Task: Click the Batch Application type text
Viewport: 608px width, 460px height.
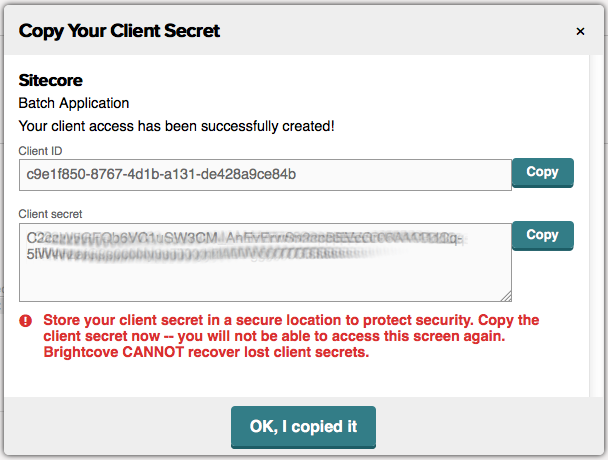Action: tap(74, 103)
